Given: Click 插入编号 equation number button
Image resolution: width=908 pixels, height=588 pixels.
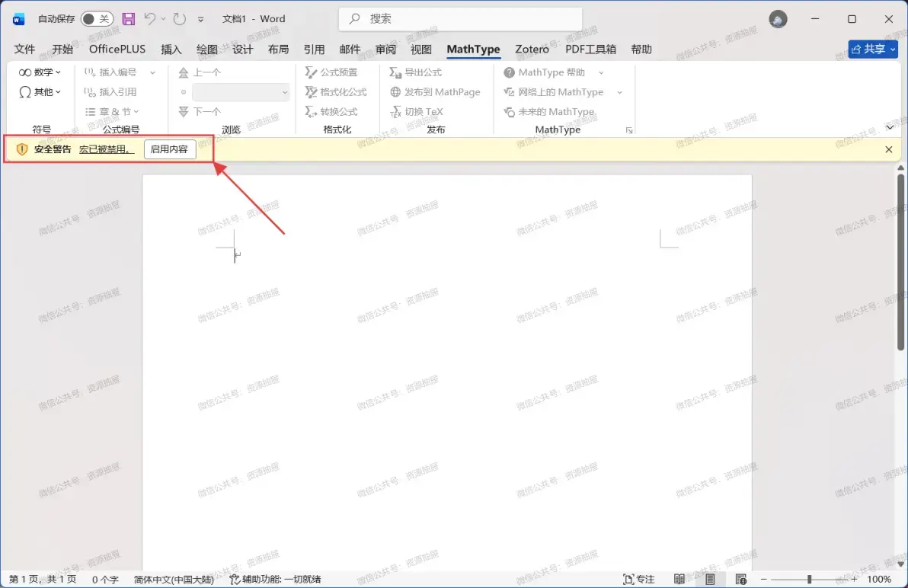Looking at the screenshot, I should 111,72.
